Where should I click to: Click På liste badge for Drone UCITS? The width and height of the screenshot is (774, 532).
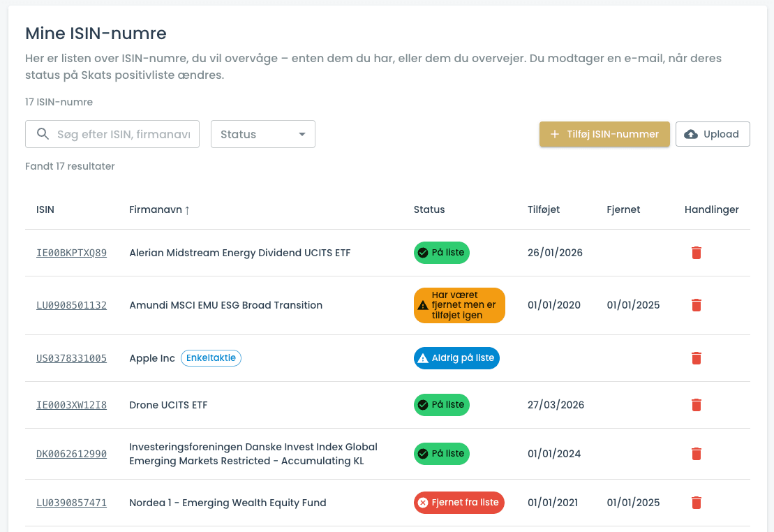point(441,405)
